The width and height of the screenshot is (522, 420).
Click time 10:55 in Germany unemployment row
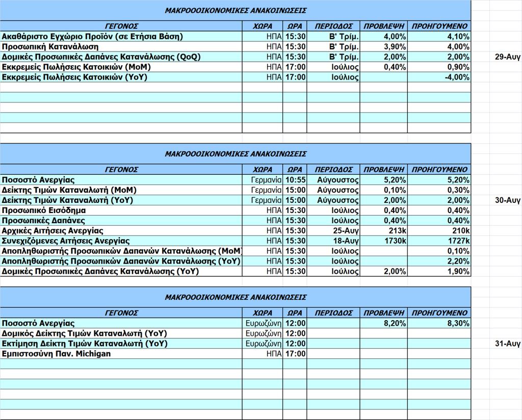[295, 180]
